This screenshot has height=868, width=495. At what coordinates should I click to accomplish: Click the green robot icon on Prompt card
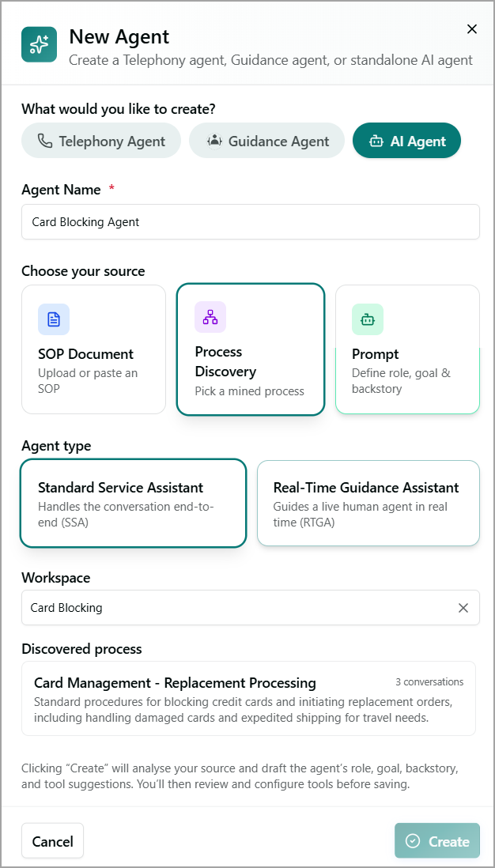click(368, 319)
